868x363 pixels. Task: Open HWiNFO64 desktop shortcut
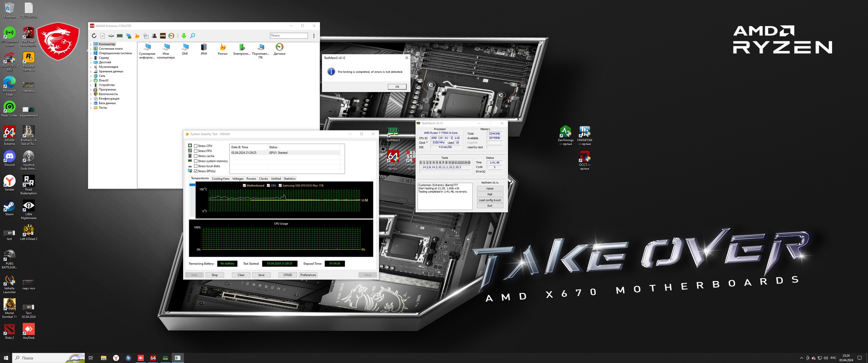click(585, 135)
